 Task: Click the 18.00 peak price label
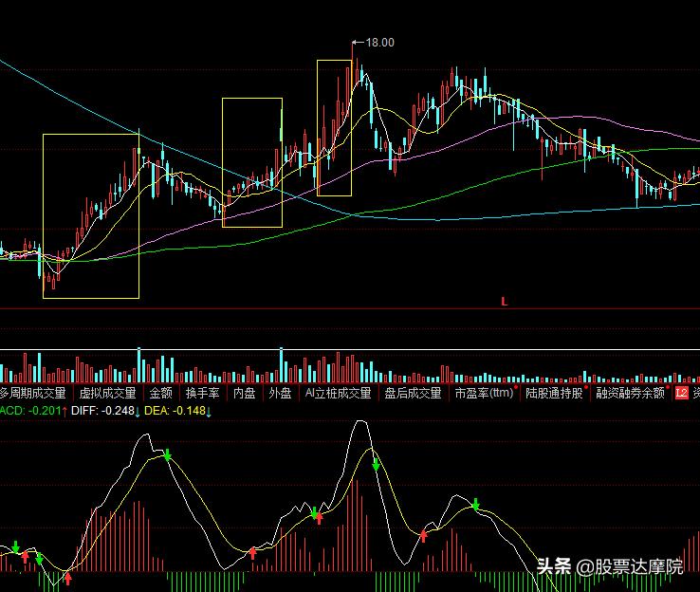pos(380,43)
